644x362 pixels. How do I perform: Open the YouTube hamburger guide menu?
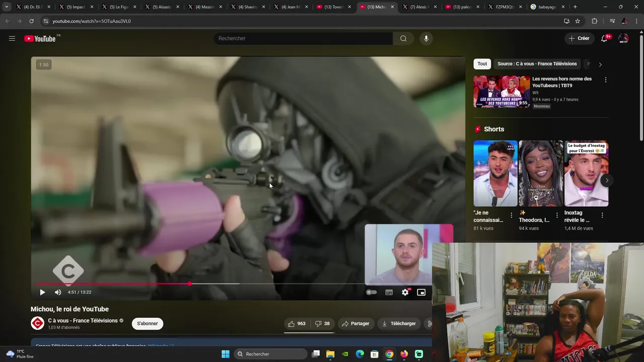[12, 38]
